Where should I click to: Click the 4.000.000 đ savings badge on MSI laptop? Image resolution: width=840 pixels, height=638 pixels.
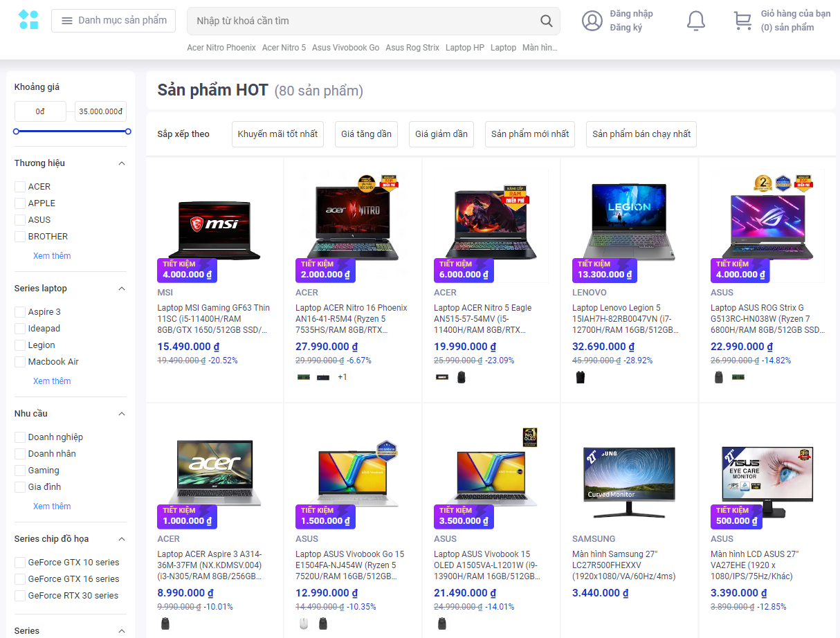click(x=187, y=270)
